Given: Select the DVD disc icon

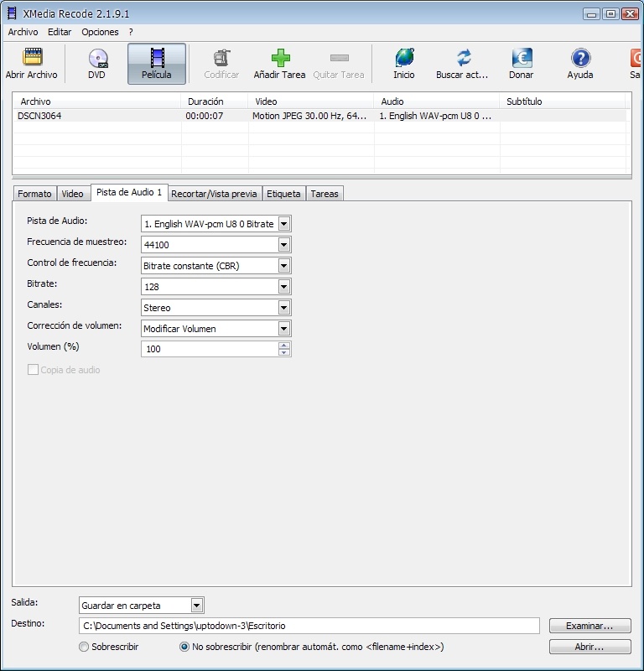Looking at the screenshot, I should pos(97,58).
